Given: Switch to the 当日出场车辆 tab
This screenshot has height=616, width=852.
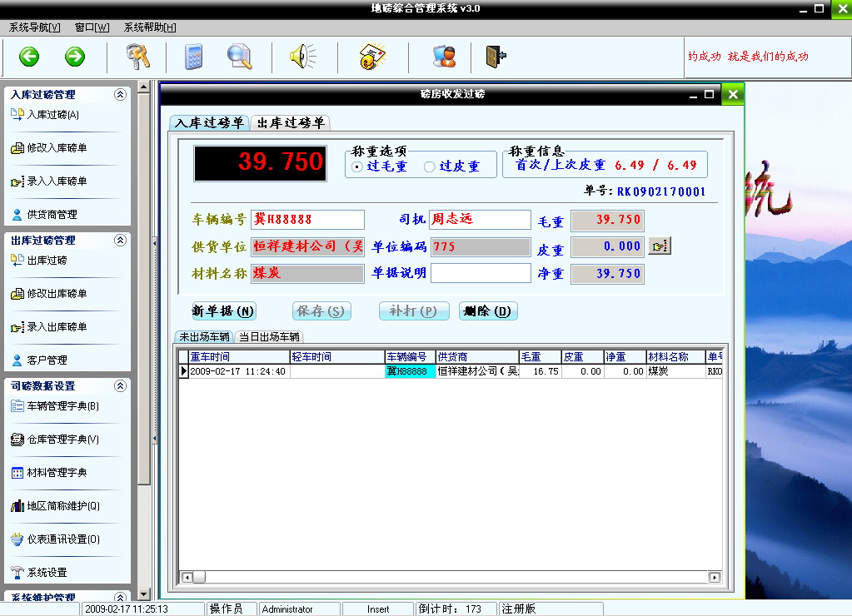Looking at the screenshot, I should 269,337.
